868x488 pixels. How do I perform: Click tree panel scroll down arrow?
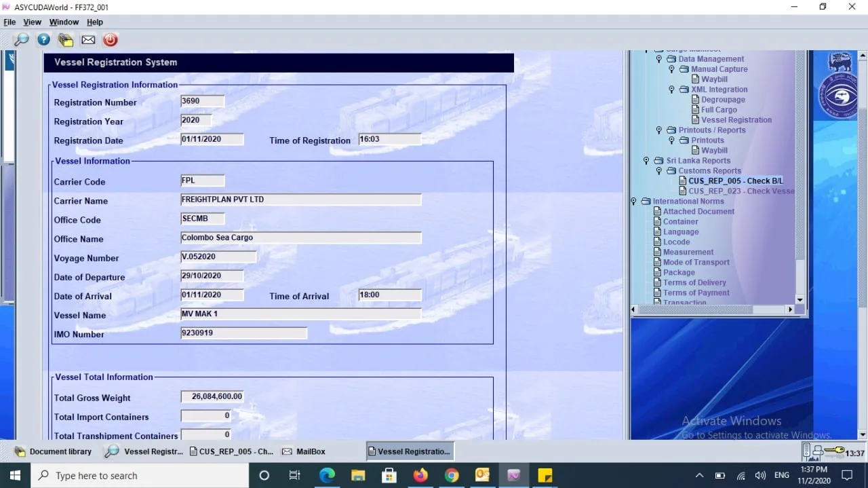800,299
